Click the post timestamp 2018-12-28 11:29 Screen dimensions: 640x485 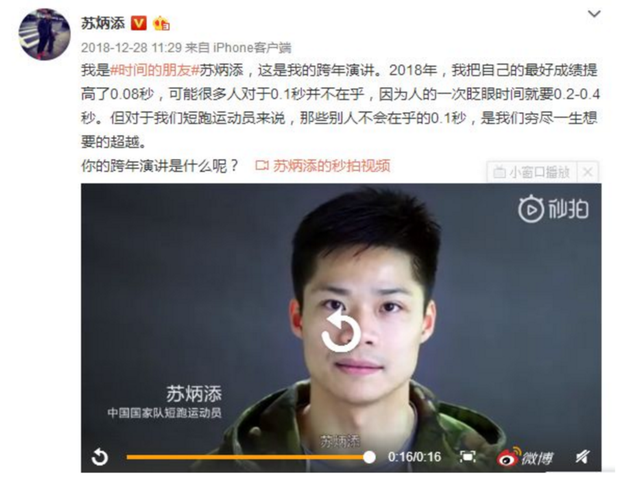click(x=131, y=48)
